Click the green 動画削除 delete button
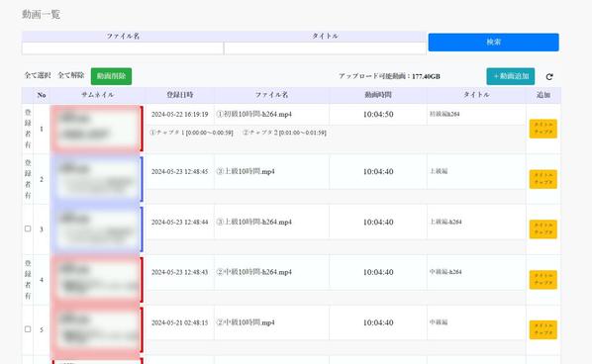592x364 pixels. pyautogui.click(x=112, y=76)
